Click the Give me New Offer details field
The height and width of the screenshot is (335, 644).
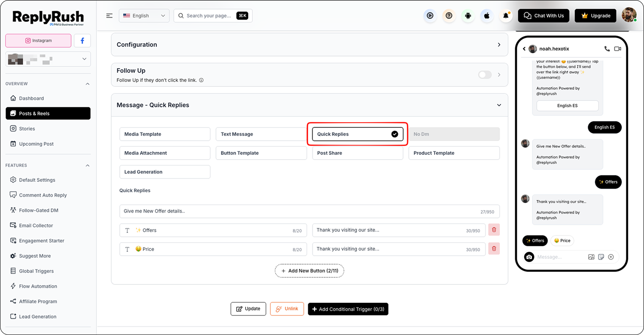click(x=310, y=211)
